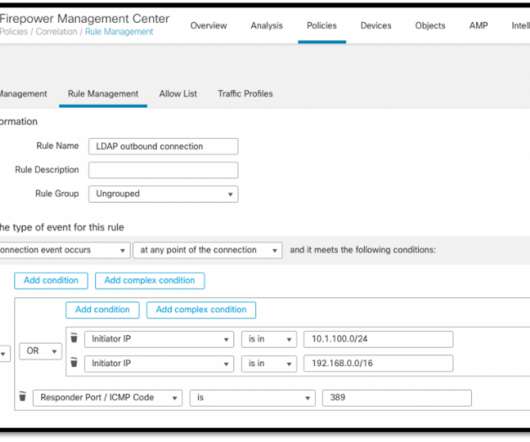
Task: Click the Firepower Management Center title
Action: point(85,19)
